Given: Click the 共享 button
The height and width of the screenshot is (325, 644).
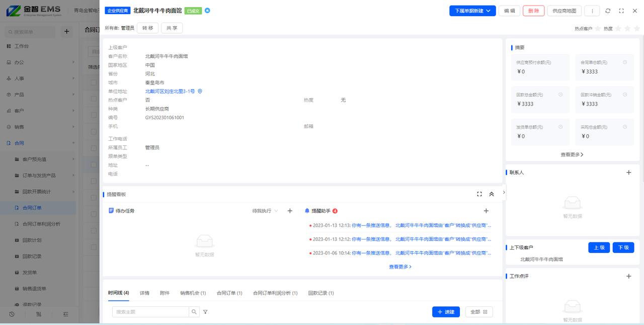Looking at the screenshot, I should tap(172, 28).
